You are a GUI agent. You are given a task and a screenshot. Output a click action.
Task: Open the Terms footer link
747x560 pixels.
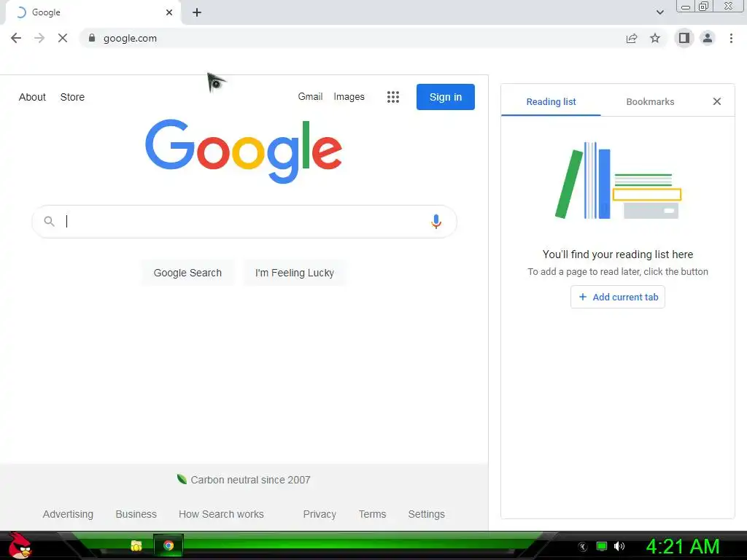tap(372, 514)
